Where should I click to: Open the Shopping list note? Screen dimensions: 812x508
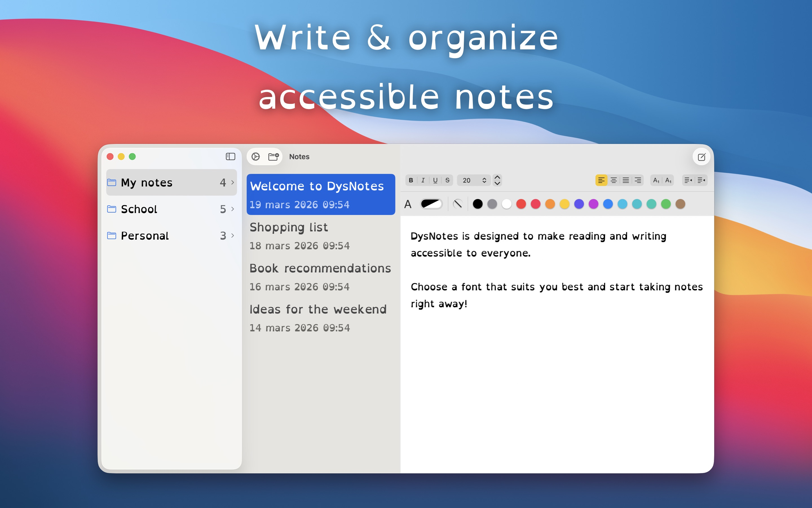(x=321, y=236)
